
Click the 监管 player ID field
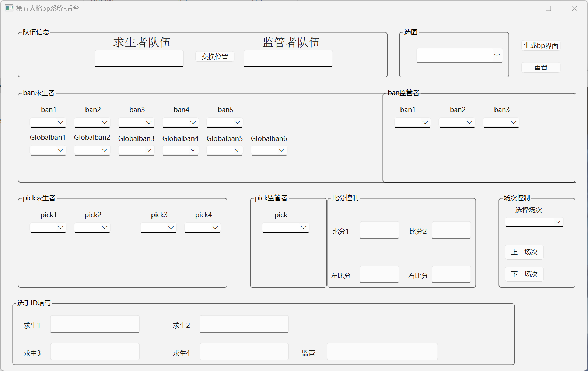pyautogui.click(x=382, y=352)
